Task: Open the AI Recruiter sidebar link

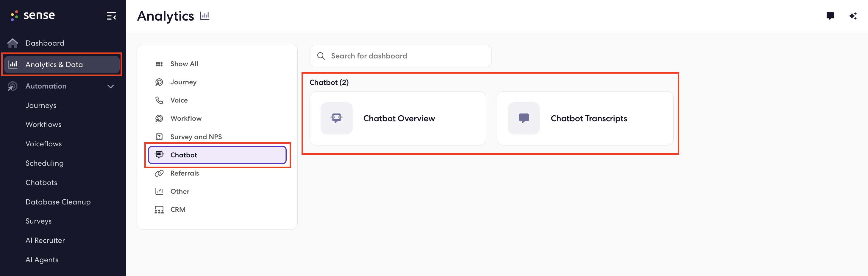Action: 45,240
